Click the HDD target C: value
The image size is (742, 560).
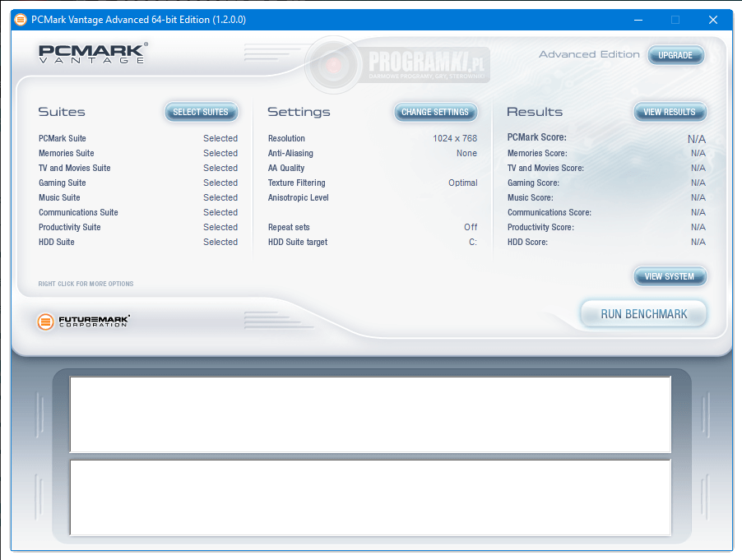(x=473, y=242)
